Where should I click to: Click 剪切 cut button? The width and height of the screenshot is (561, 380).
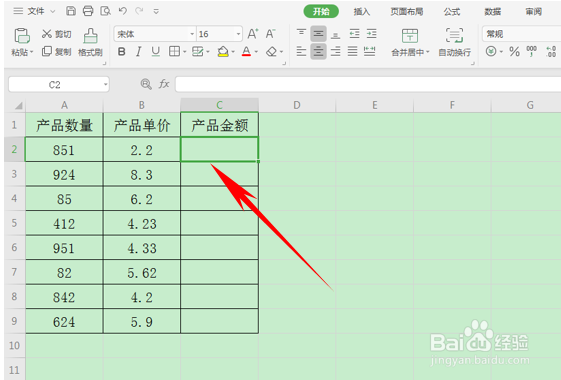[x=57, y=34]
